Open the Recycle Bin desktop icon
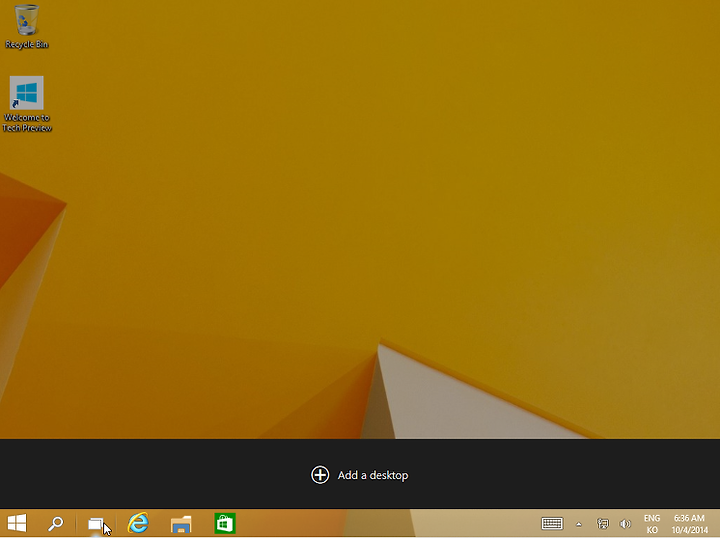This screenshot has width=720, height=538. 27,26
